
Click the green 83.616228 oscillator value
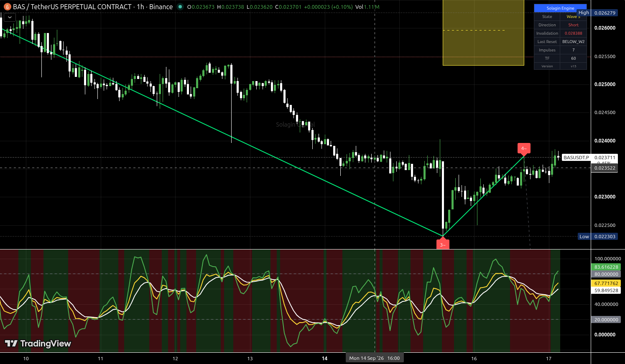606,267
